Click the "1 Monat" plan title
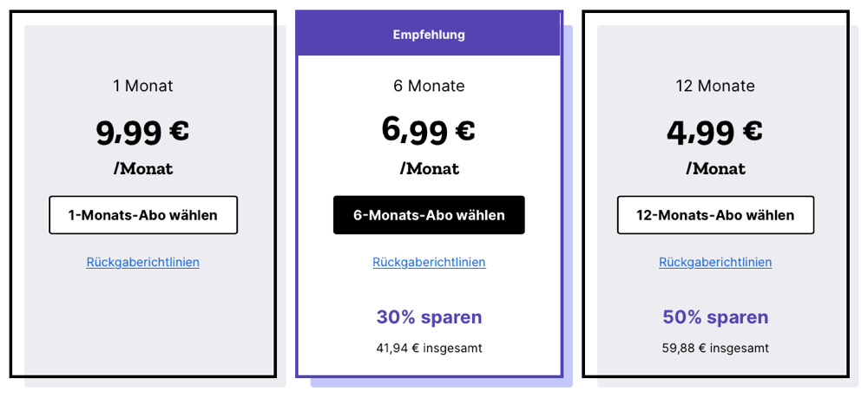Image resolution: width=868 pixels, height=398 pixels. click(x=143, y=86)
